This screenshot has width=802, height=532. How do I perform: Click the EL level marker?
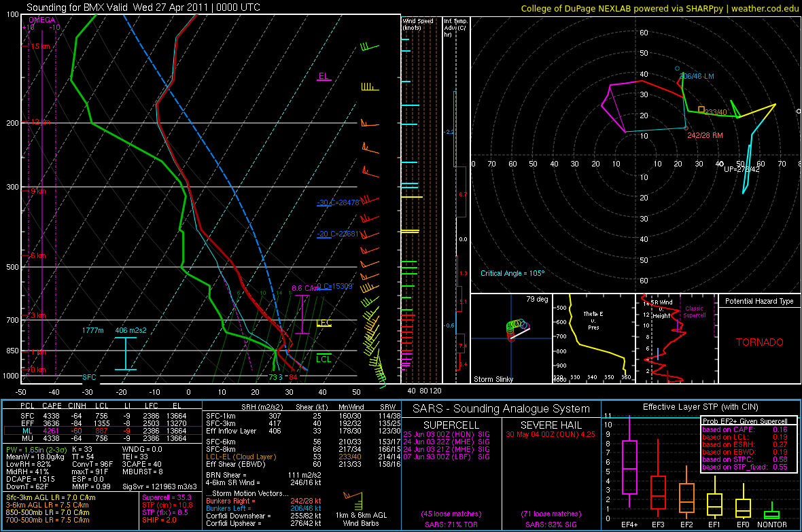324,77
